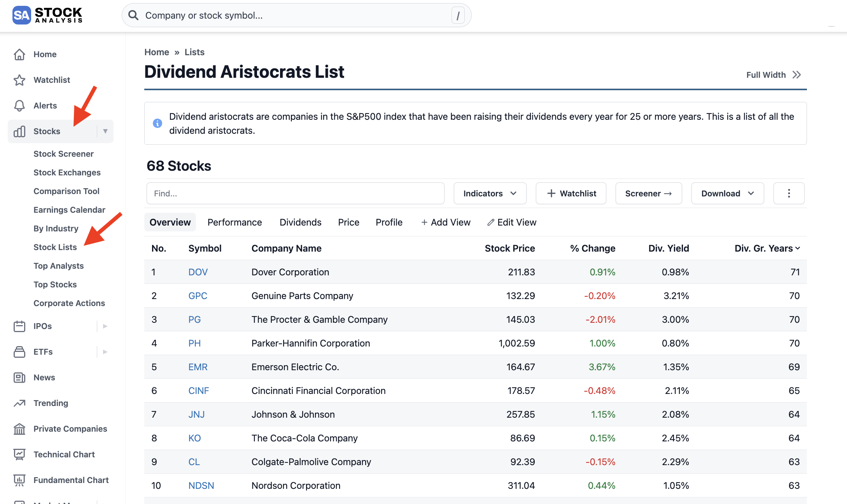Click the + Watchlist button

click(571, 193)
